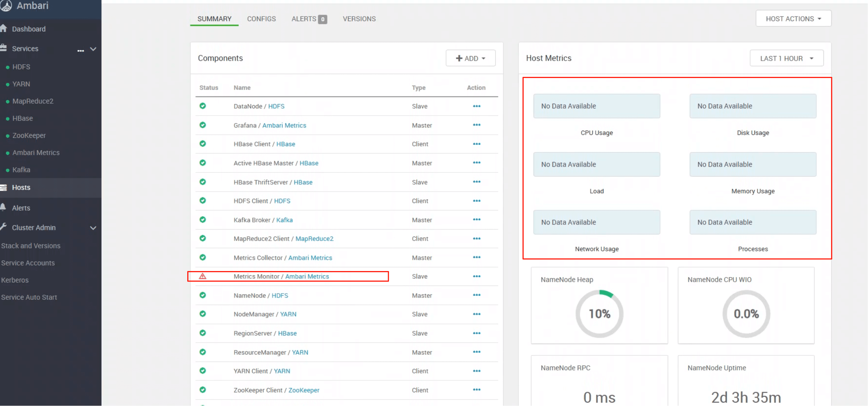
Task: Collapse the Services section chevron
Action: (93, 49)
